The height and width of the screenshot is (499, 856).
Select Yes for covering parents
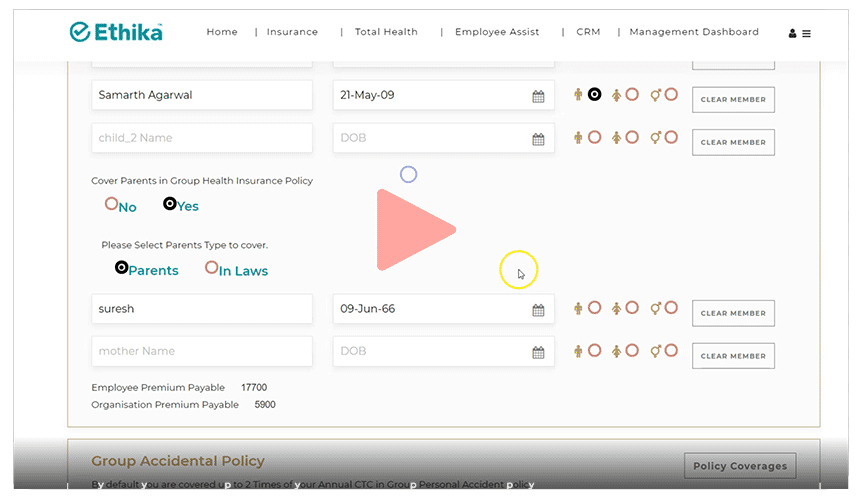pyautogui.click(x=170, y=204)
